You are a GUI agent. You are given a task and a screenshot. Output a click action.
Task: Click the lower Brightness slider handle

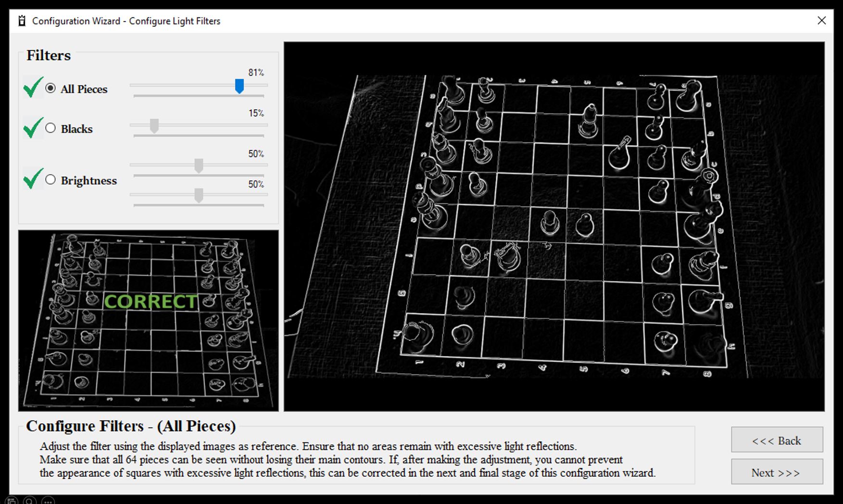199,196
